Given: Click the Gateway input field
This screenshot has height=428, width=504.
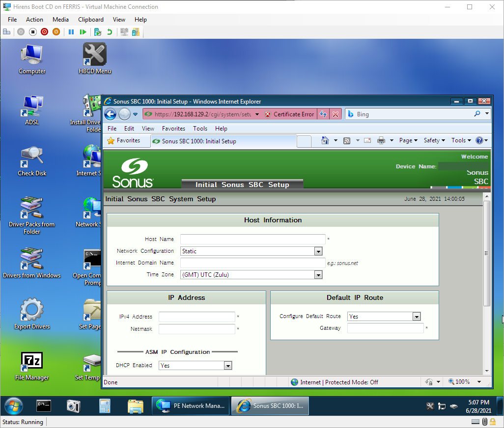Looking at the screenshot, I should 386,328.
